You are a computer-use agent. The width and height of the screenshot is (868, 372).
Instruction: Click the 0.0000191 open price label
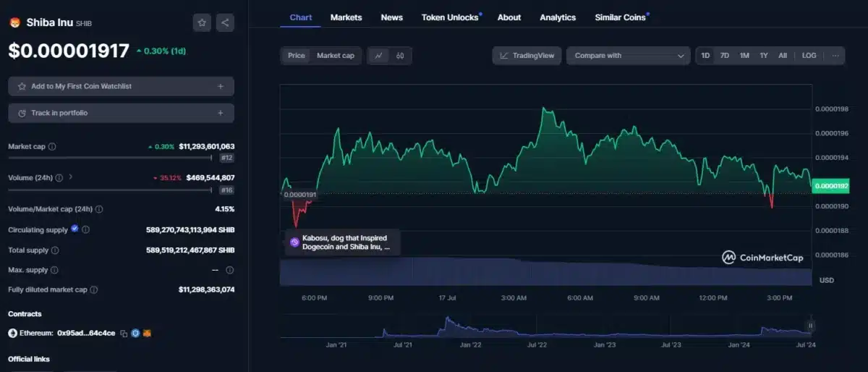coord(299,195)
